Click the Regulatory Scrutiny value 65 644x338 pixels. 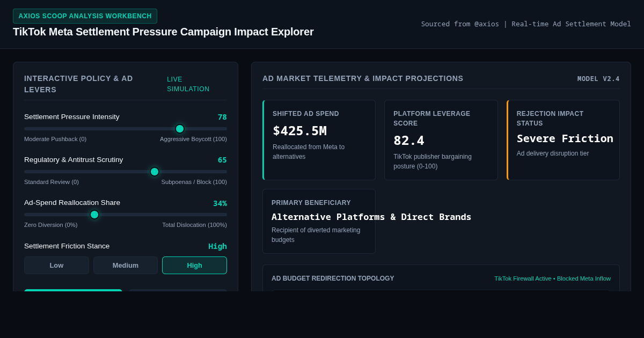[x=222, y=160]
